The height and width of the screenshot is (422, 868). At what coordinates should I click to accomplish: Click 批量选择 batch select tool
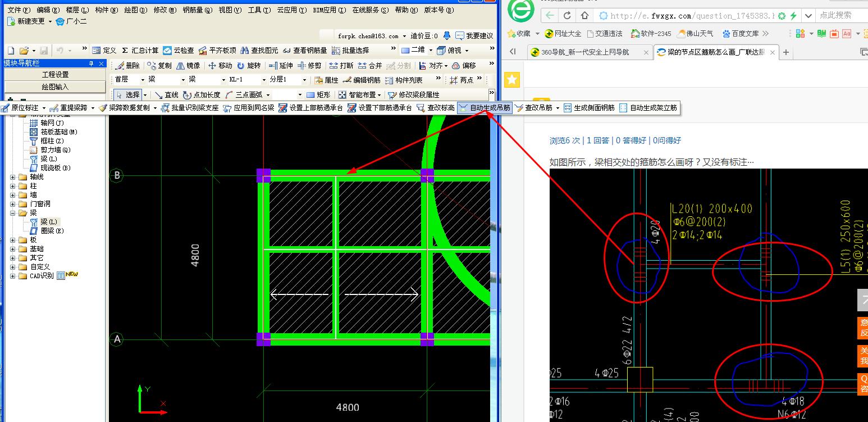click(x=350, y=50)
